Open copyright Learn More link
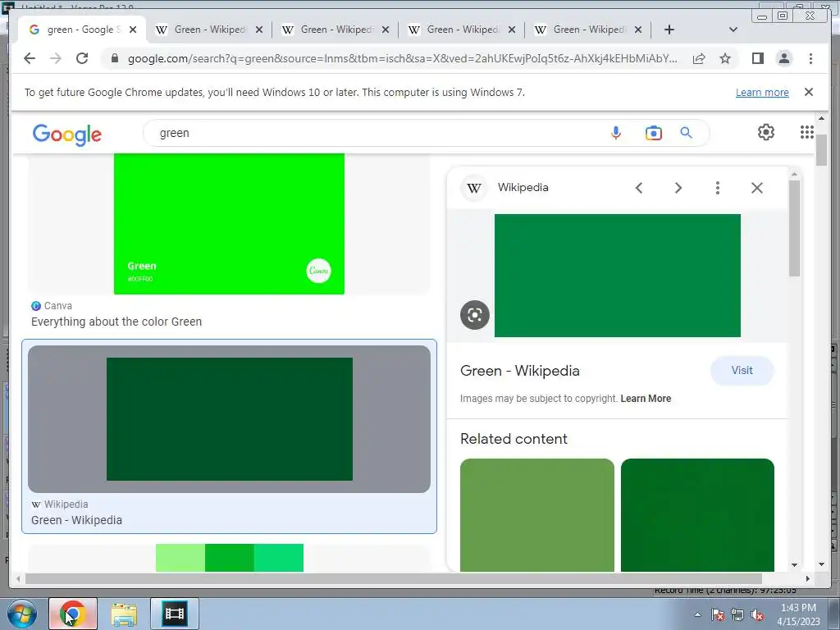The image size is (840, 630). pos(646,399)
